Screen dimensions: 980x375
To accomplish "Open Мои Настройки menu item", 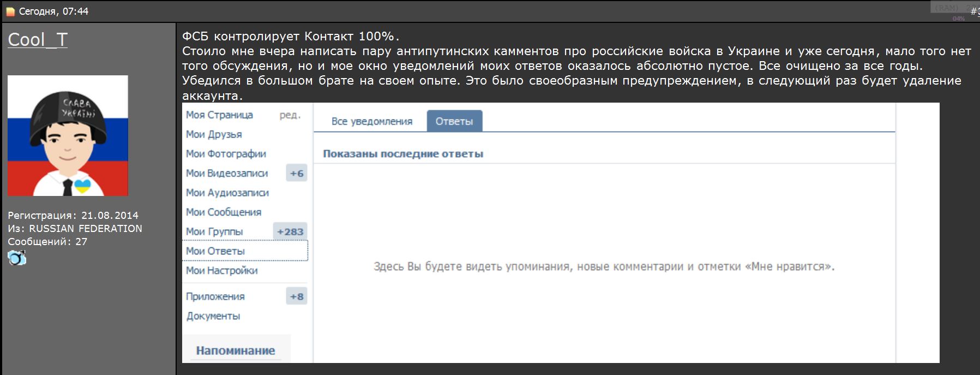I will click(221, 270).
